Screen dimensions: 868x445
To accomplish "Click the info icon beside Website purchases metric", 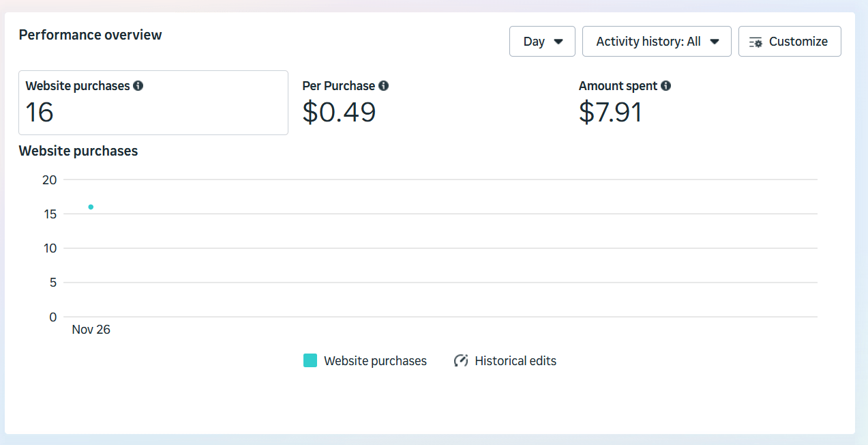I will tap(138, 86).
